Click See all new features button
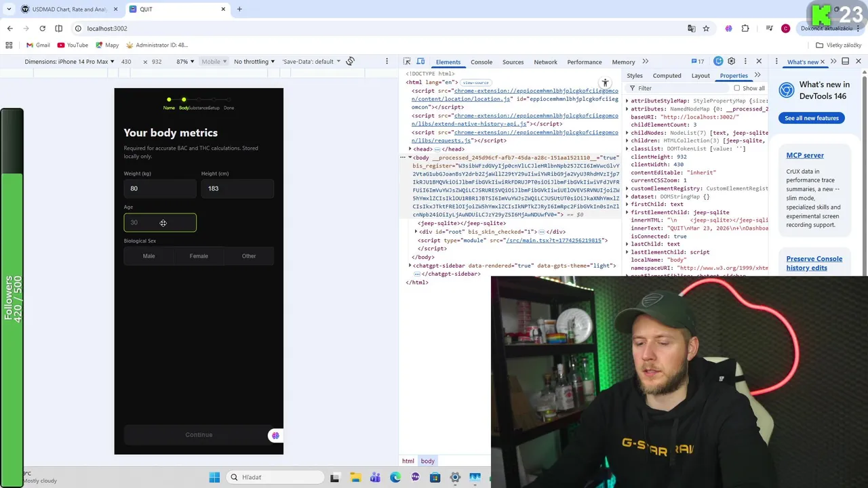The width and height of the screenshot is (868, 488). 812,118
